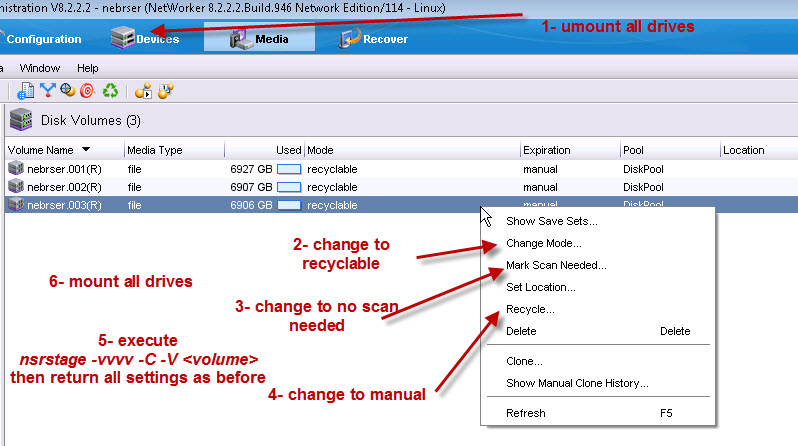Select Mark Scan Needed menu entry

(x=556, y=265)
